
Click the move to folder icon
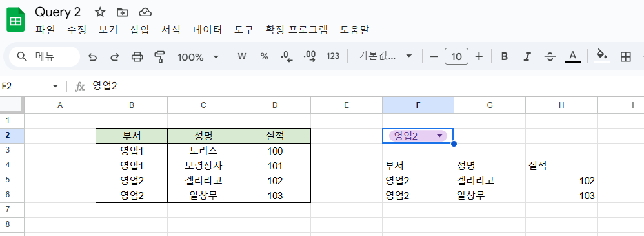pos(123,12)
